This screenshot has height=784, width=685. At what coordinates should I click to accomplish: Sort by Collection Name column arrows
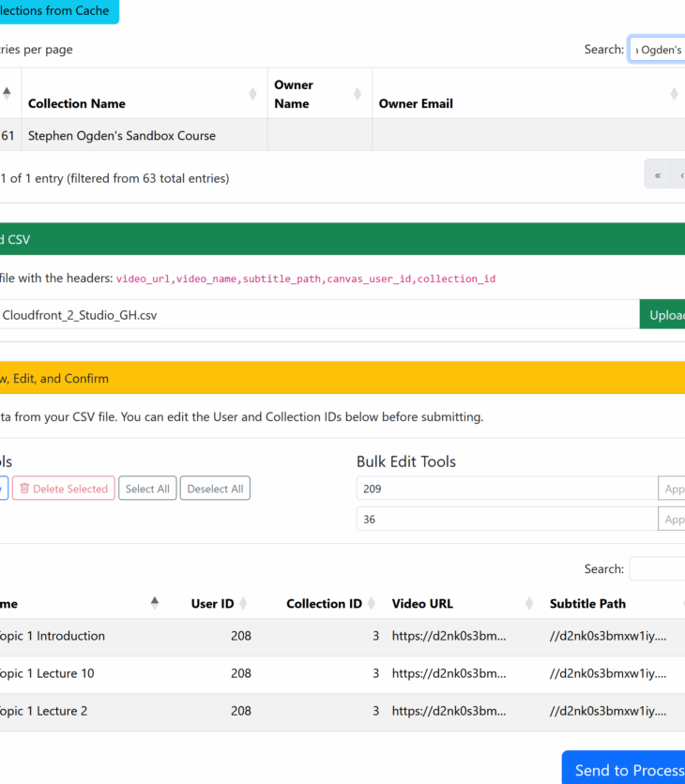(x=252, y=94)
